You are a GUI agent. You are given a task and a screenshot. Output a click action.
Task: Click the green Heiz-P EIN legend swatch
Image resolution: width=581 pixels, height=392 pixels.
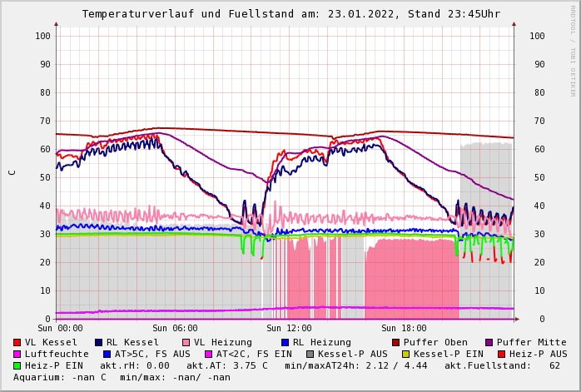17,366
